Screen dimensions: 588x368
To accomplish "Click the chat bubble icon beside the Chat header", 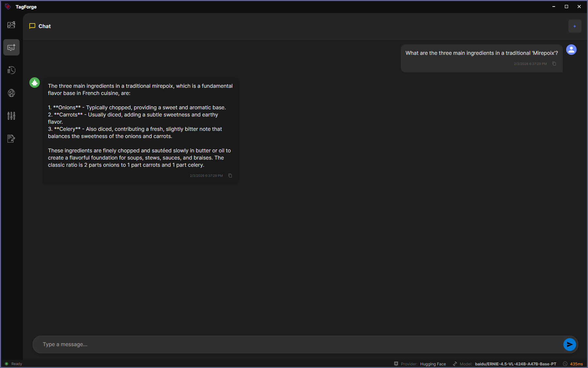I will point(32,26).
